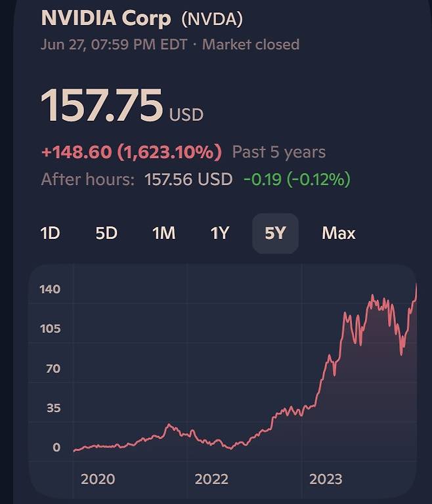This screenshot has height=504, width=432.
Task: Click the Past 5 years label
Action: click(278, 152)
